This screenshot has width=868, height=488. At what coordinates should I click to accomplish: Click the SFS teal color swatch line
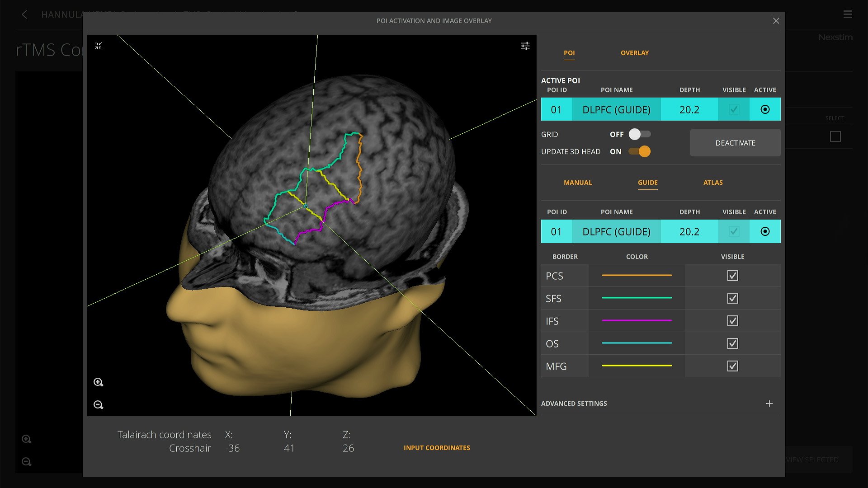coord(636,298)
